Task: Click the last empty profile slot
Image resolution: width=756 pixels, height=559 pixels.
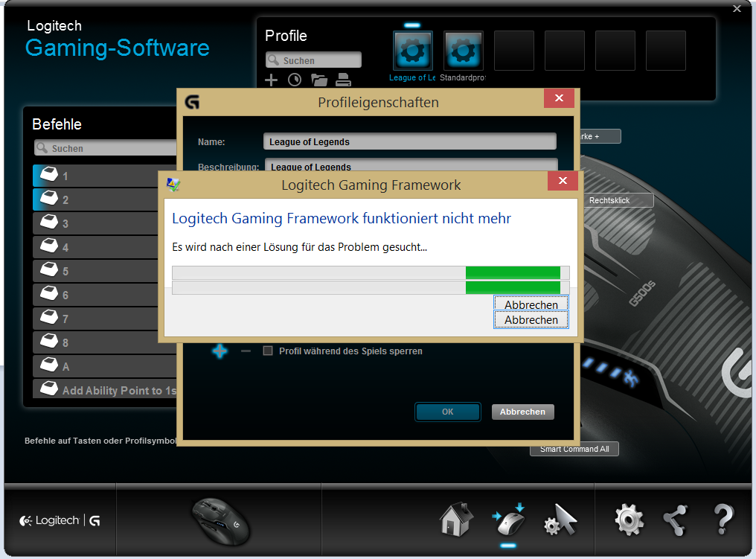Action: pos(666,51)
